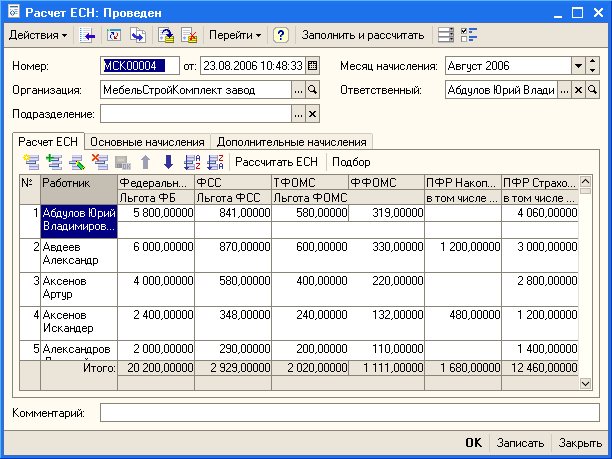Image resolution: width=612 pixels, height=459 pixels.
Task: Click the Подбор button
Action: point(351,162)
